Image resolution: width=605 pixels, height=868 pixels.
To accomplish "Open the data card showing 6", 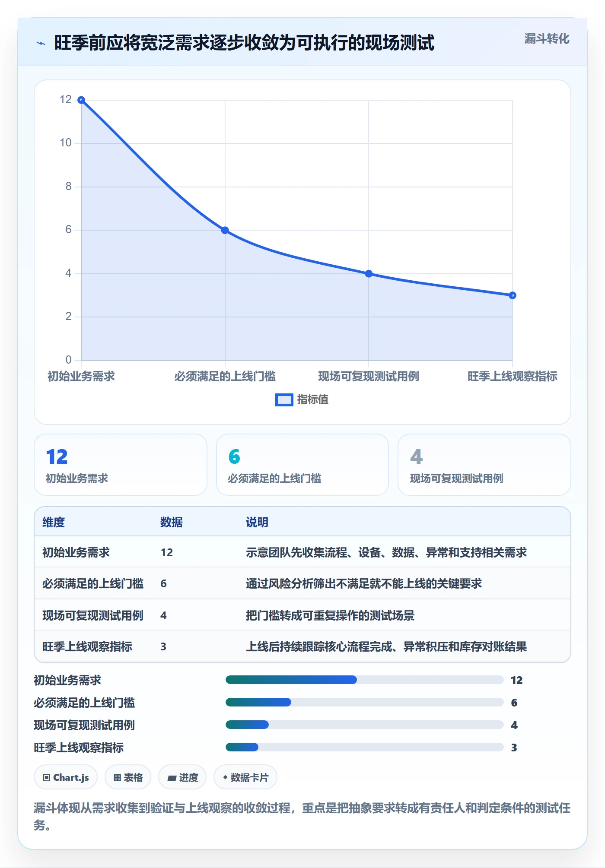I will coord(302,465).
